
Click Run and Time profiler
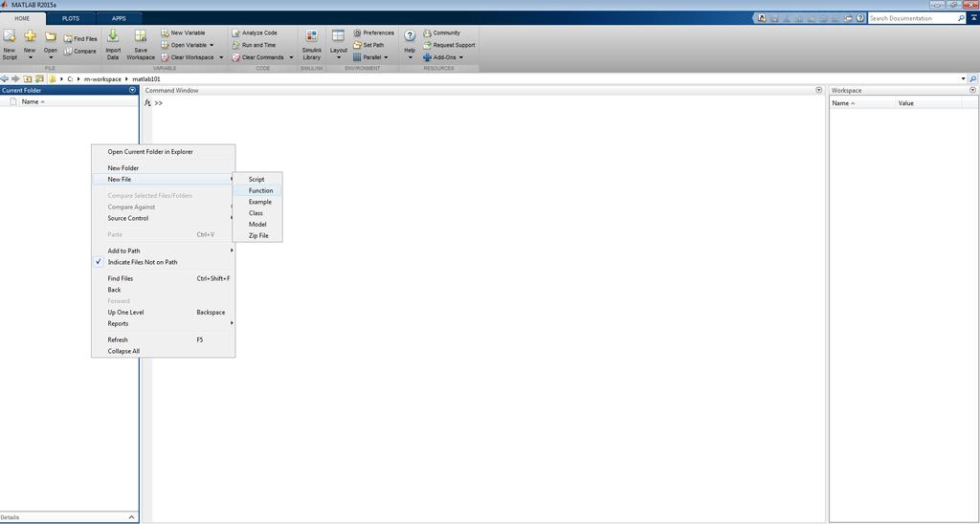click(x=255, y=45)
